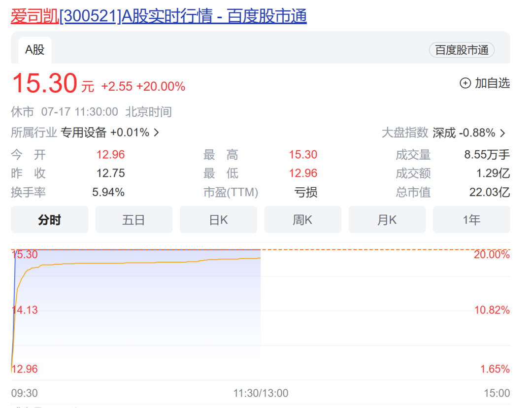The width and height of the screenshot is (532, 408).
Task: Click the 15:00 time axis label
Action: (x=497, y=393)
